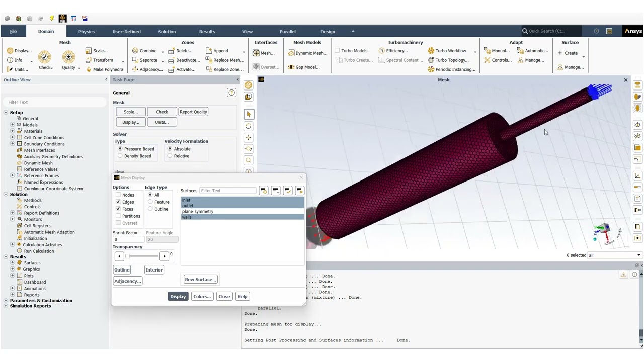The height and width of the screenshot is (362, 644).
Task: Select Outline edge type radio button
Action: click(150, 209)
